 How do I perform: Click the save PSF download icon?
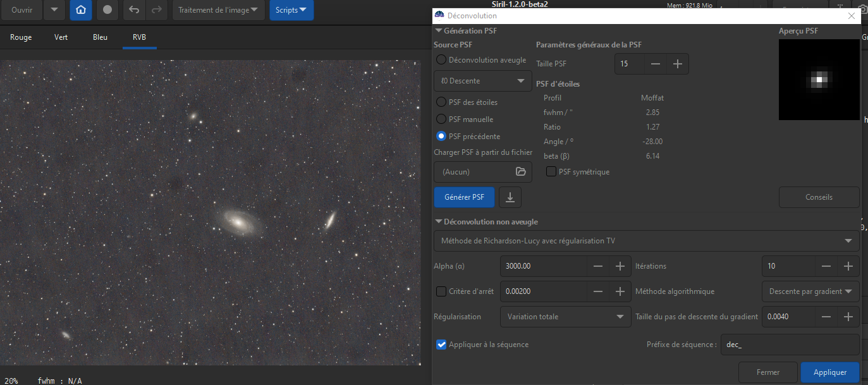click(x=510, y=197)
